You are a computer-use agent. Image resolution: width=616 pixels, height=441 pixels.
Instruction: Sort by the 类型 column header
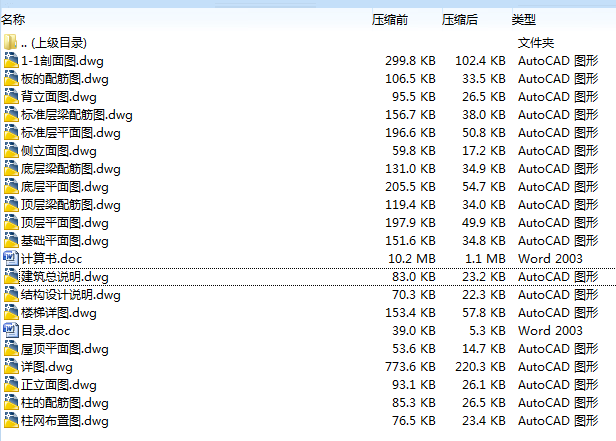(524, 20)
